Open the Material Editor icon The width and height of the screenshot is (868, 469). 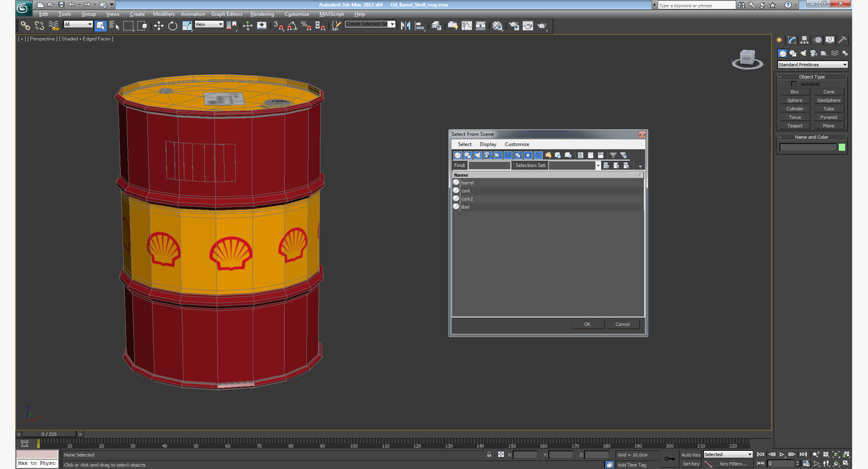[497, 26]
